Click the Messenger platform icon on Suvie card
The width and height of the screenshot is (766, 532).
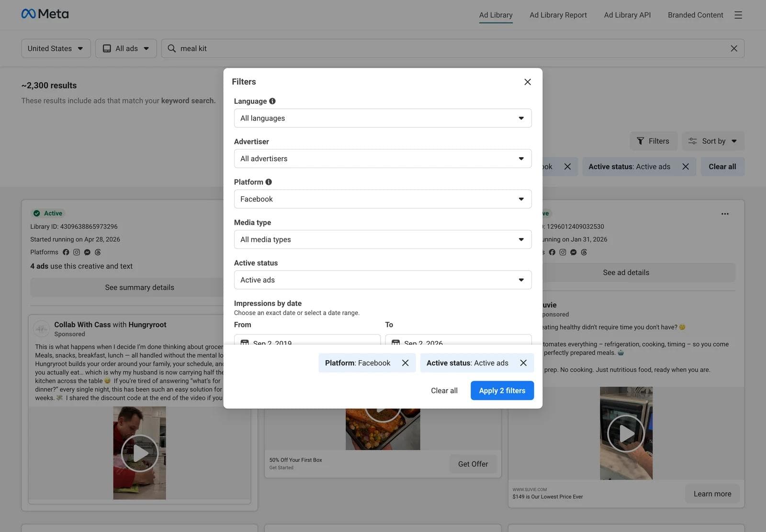(x=573, y=252)
